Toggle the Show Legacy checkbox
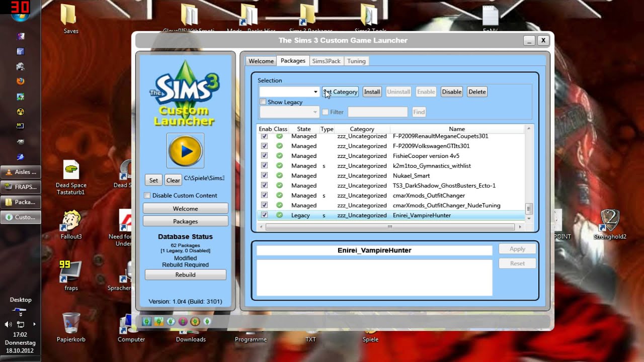This screenshot has height=362, width=644. [x=263, y=102]
